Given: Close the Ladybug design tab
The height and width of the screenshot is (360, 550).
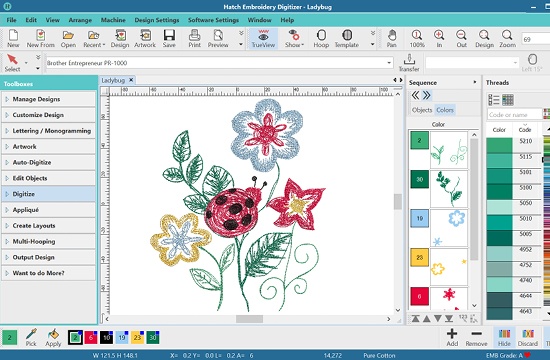Looking at the screenshot, I should [x=131, y=80].
